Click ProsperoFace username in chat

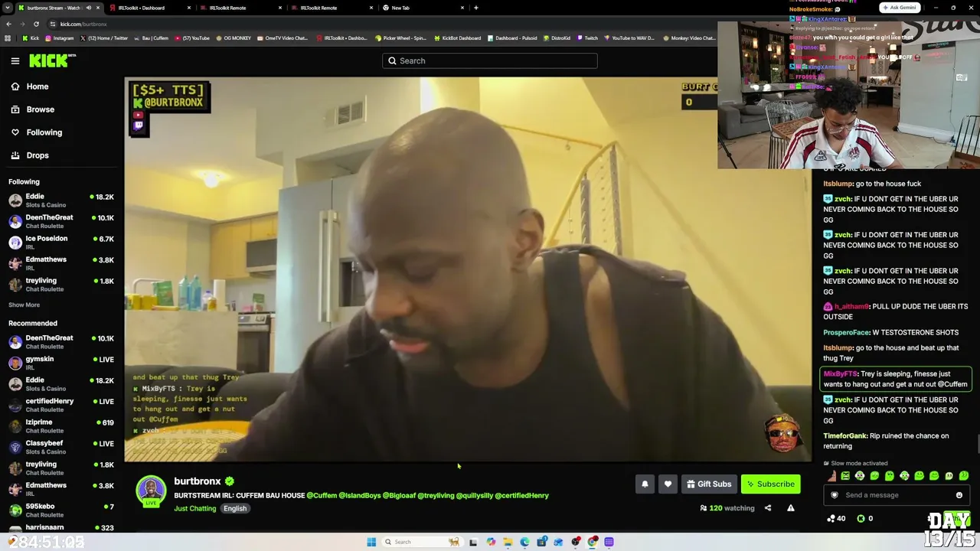[x=846, y=333]
